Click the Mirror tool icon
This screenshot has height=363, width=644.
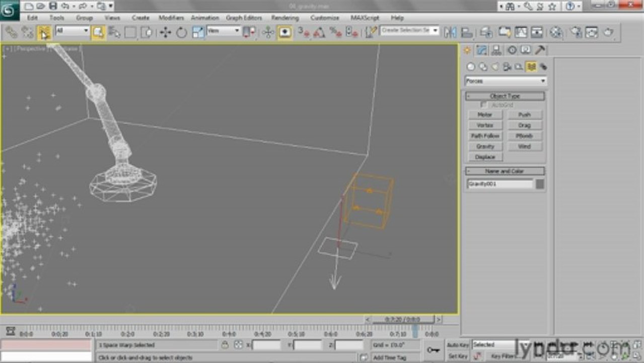click(450, 33)
